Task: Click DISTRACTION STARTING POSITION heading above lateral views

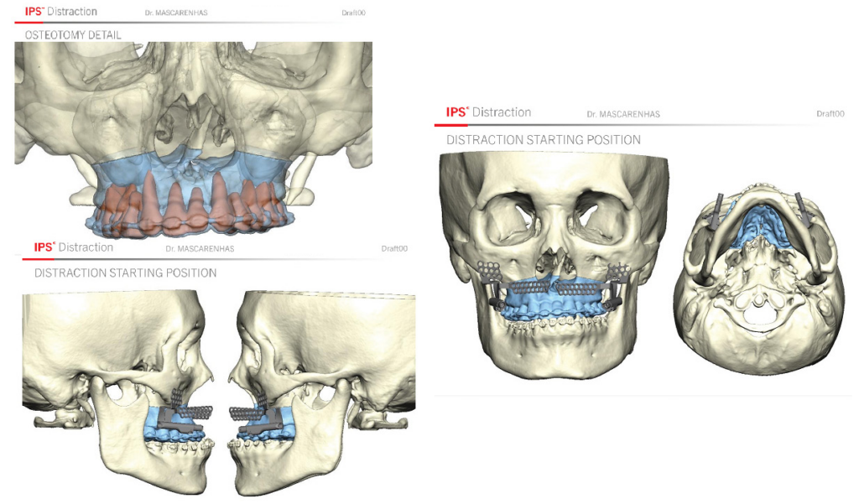Action: pos(126,273)
